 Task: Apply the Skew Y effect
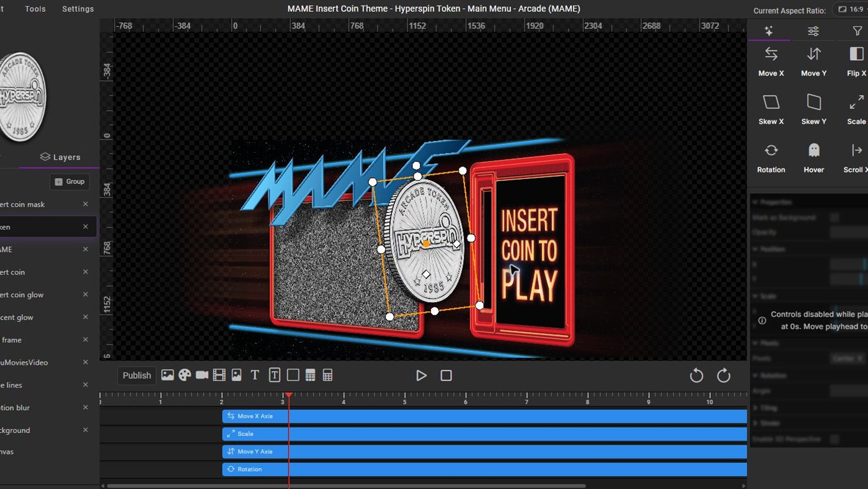point(813,110)
